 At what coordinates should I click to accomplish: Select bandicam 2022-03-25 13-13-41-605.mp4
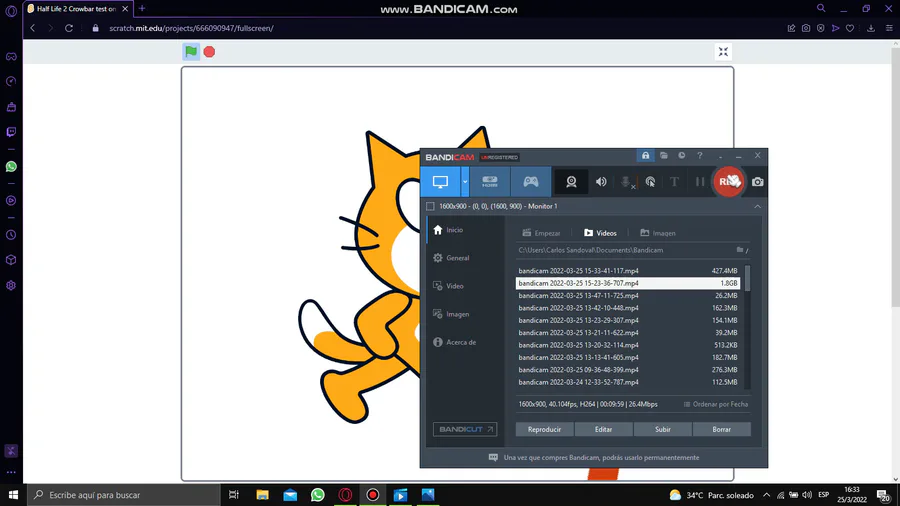[x=627, y=357]
